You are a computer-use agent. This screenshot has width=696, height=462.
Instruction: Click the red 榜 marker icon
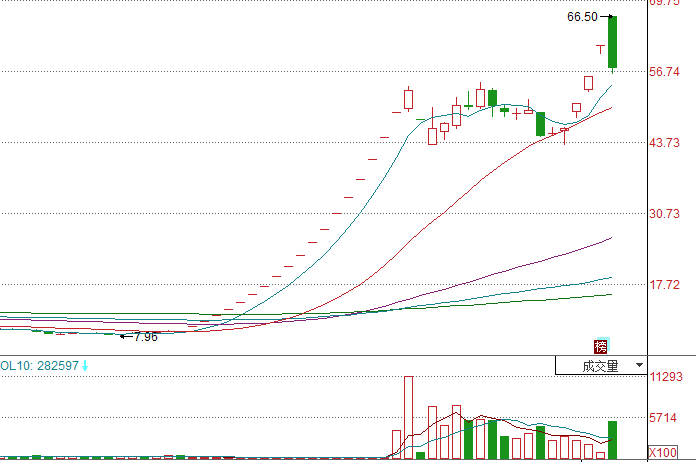(601, 347)
